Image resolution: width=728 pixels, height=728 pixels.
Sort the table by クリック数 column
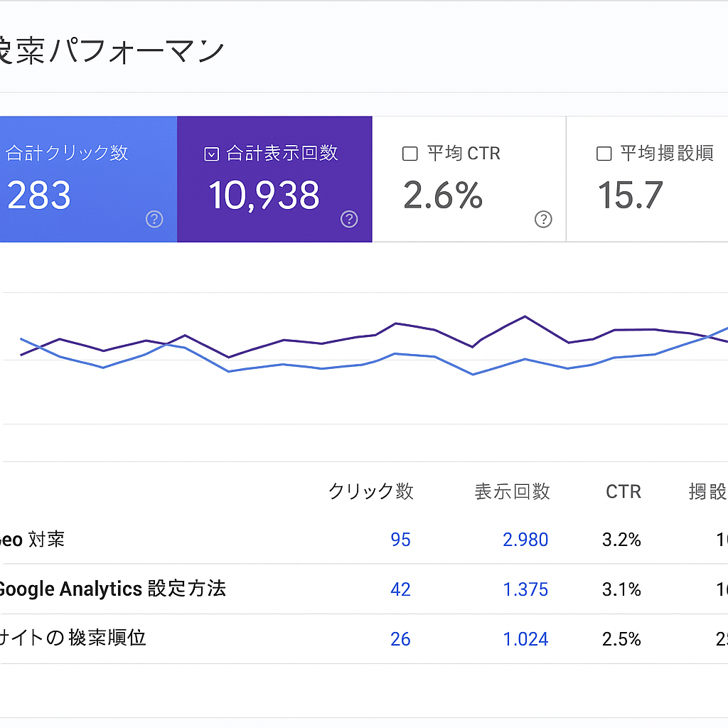click(x=372, y=491)
